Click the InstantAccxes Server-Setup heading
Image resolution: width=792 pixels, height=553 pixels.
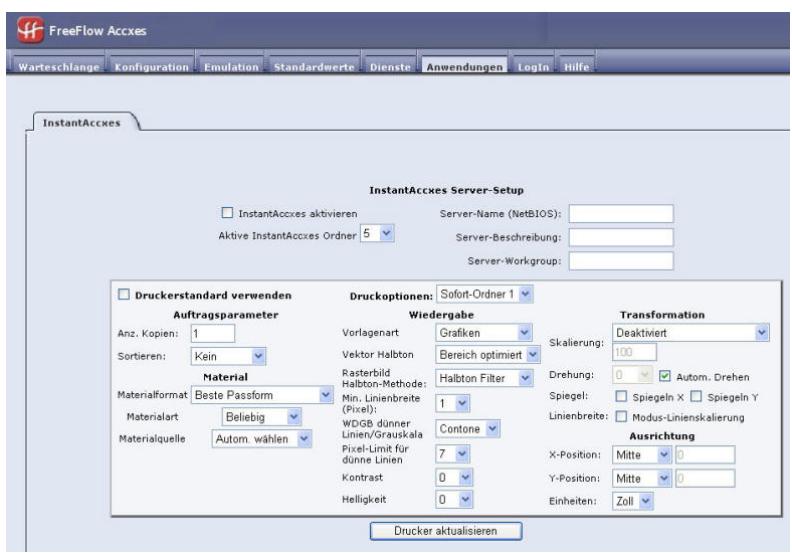coord(447,190)
